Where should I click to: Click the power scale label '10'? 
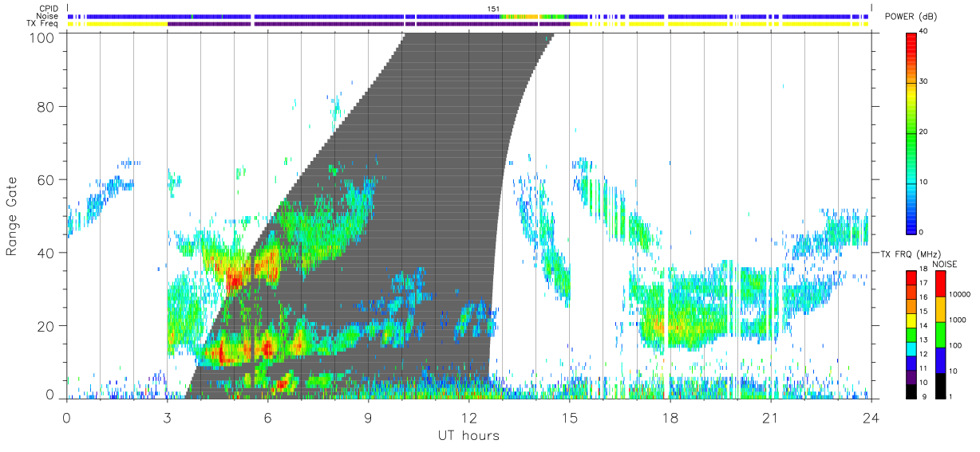point(924,183)
